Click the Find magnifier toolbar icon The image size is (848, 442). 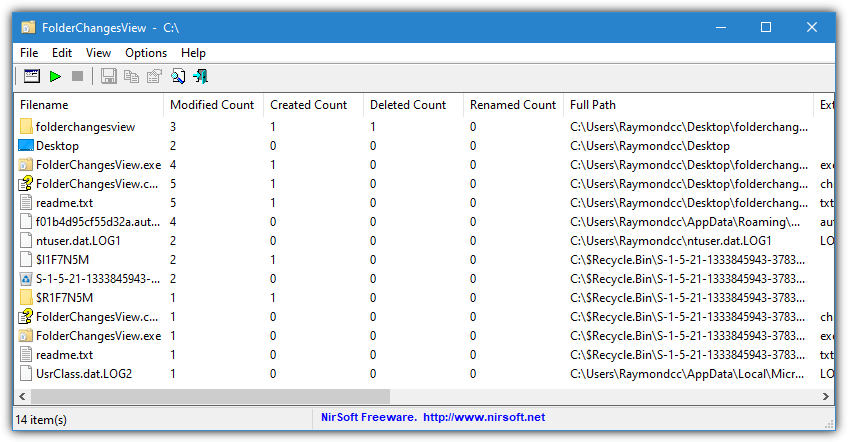178,76
